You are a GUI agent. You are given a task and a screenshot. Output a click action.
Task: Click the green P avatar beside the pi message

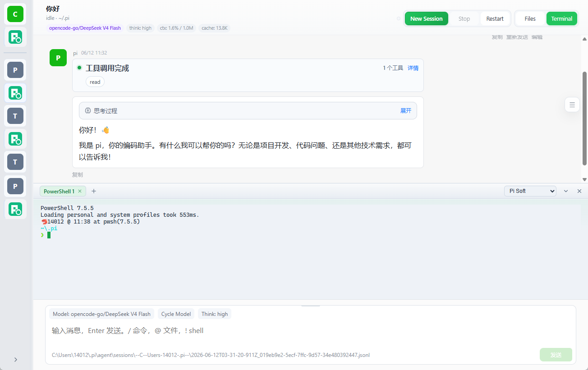click(58, 58)
